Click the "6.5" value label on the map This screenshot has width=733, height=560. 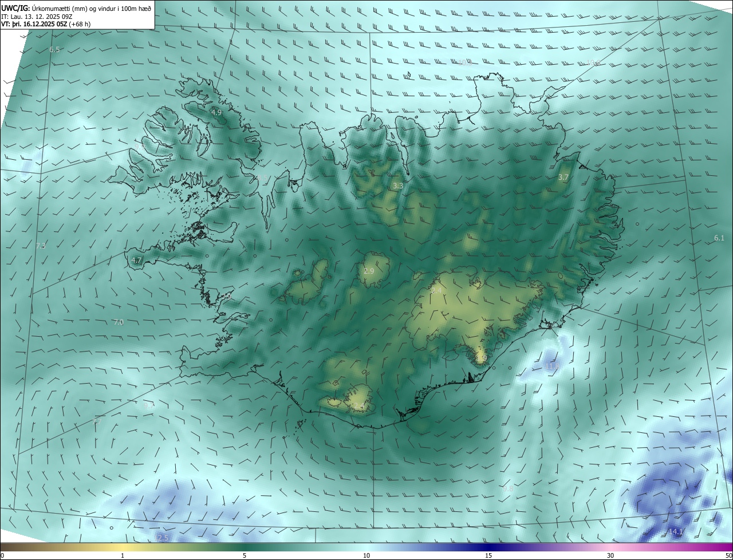54,50
